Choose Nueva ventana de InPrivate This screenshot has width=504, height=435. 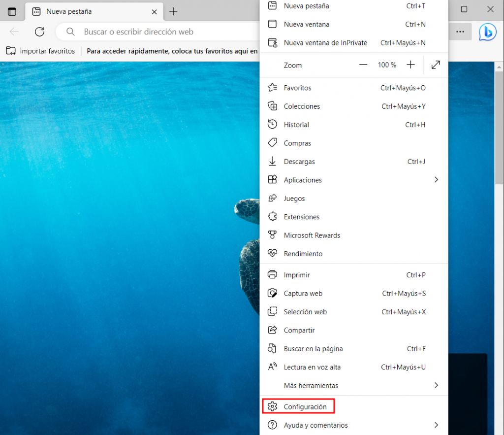click(325, 43)
